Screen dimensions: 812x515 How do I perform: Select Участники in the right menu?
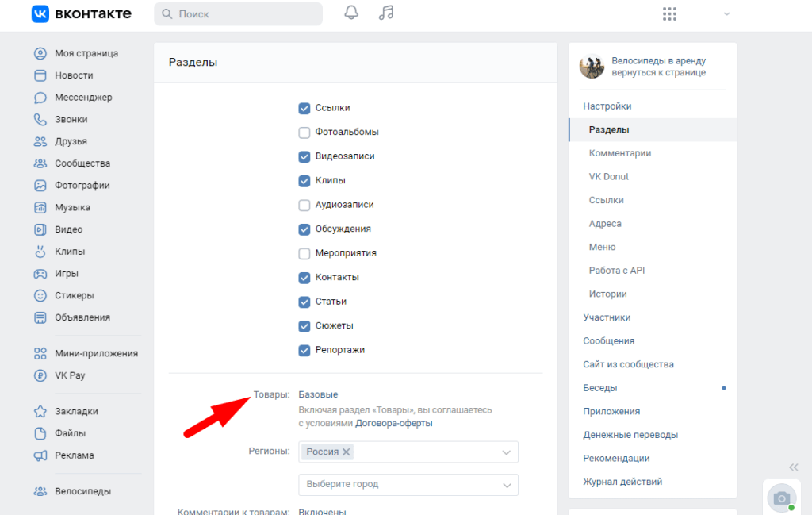(607, 317)
